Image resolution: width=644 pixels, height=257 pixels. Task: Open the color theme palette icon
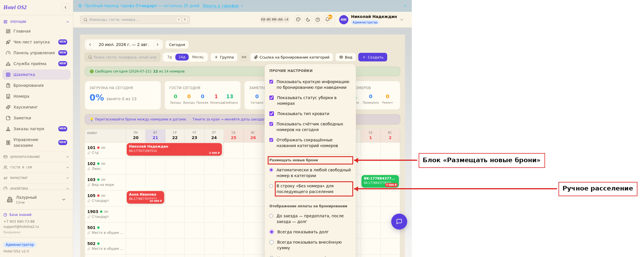[298, 20]
